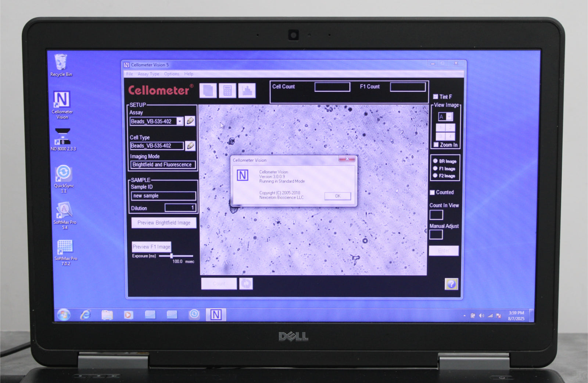588x383 pixels.
Task: Select view image quadrant 4
Action: click(x=451, y=136)
